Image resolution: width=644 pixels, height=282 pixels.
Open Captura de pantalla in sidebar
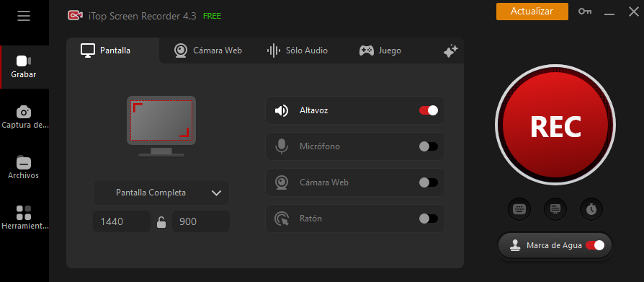click(24, 117)
